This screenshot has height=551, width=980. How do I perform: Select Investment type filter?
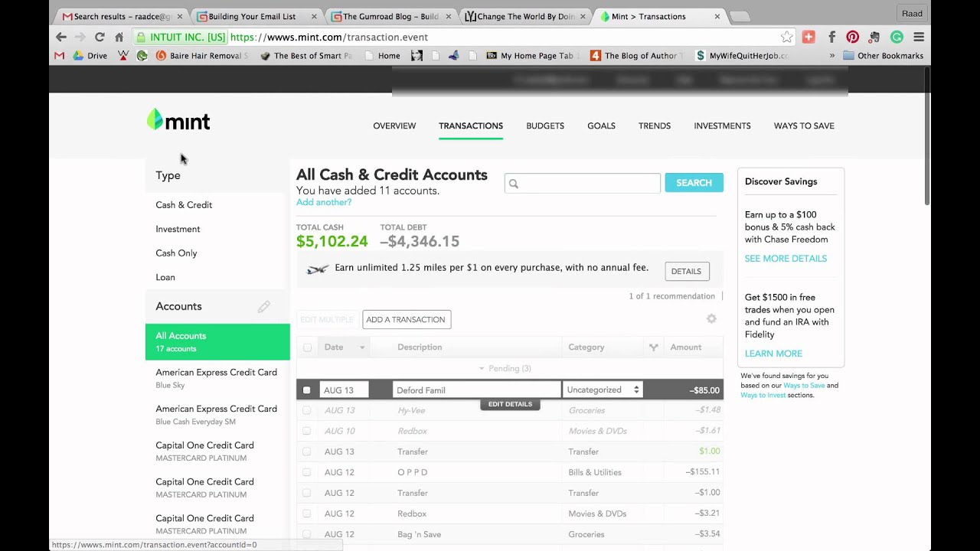click(x=178, y=229)
